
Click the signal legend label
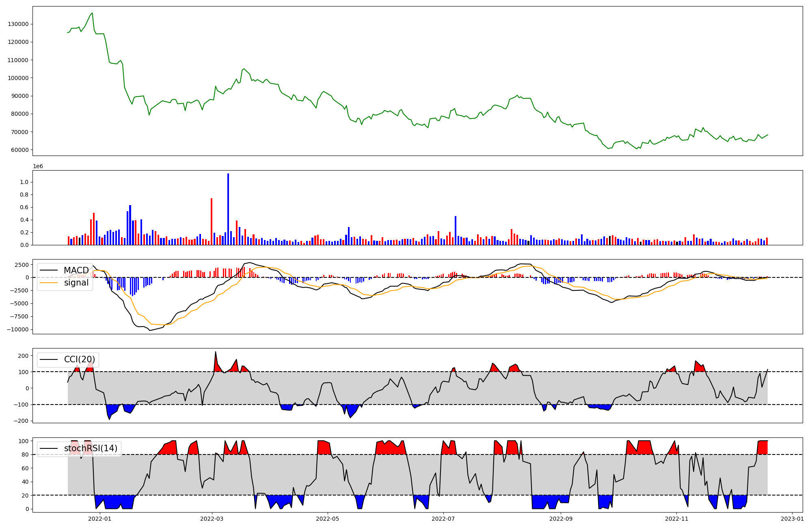point(76,283)
